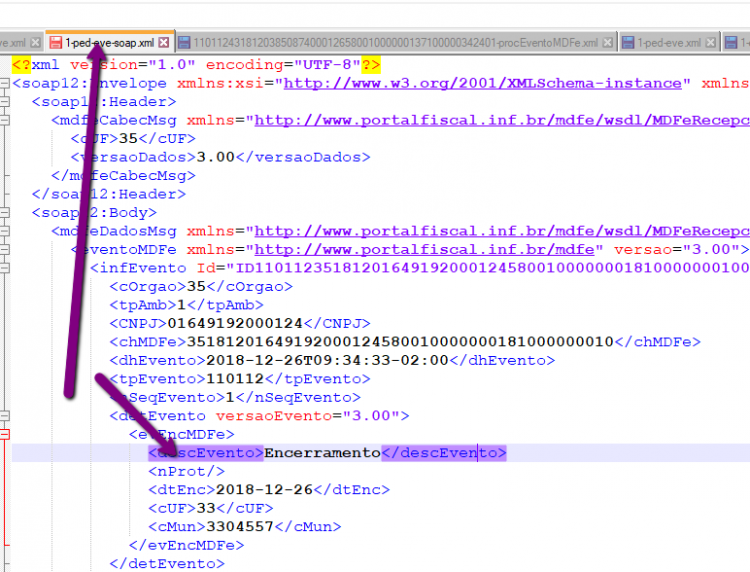The width and height of the screenshot is (750, 572).
Task: Click the word Encerramento in descEvento
Action: pos(322,452)
